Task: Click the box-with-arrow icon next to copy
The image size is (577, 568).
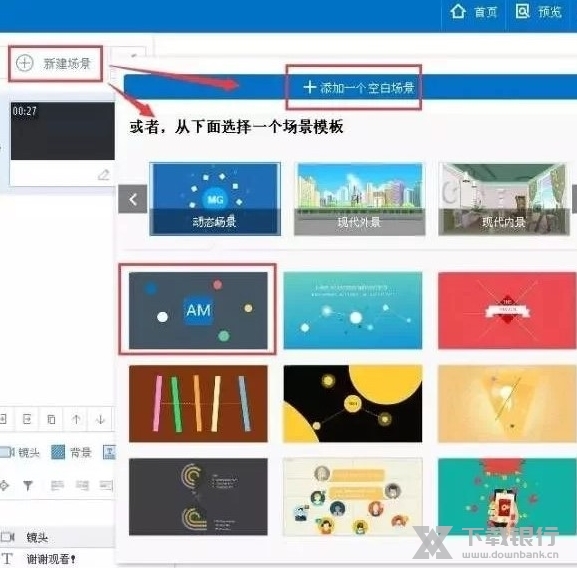Action: 27,419
